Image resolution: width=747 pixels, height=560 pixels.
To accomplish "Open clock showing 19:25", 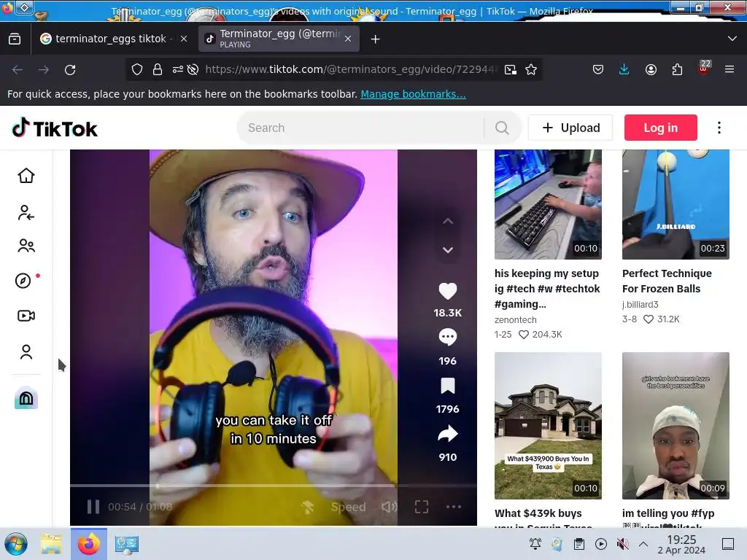I will point(681,544).
